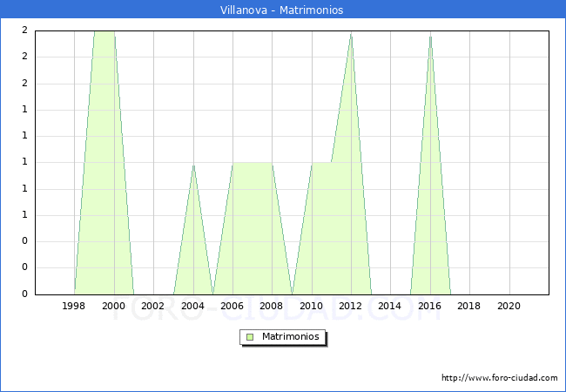This screenshot has height=392, width=566.
Task: Select the 2020 x-axis label
Action: pyautogui.click(x=509, y=306)
